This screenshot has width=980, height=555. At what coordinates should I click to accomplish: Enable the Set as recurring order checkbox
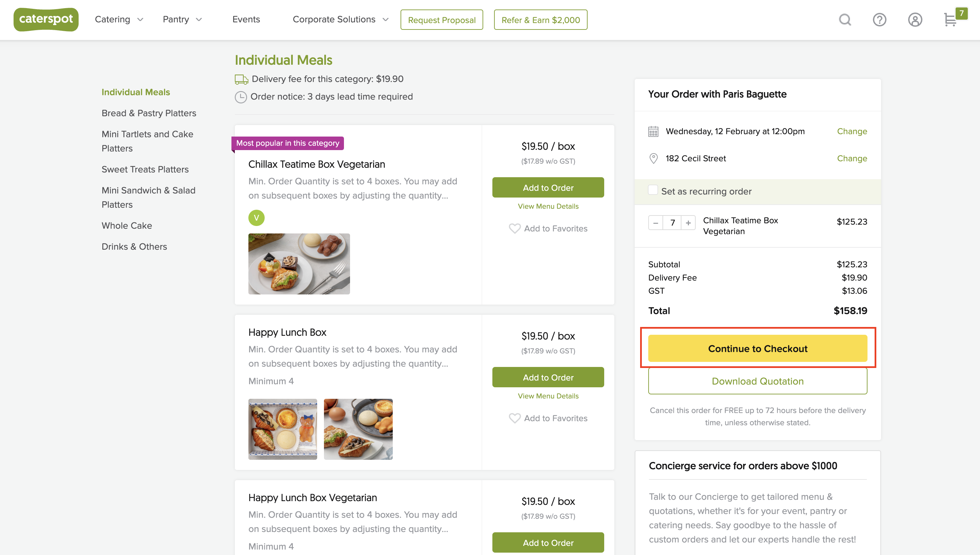click(x=653, y=190)
